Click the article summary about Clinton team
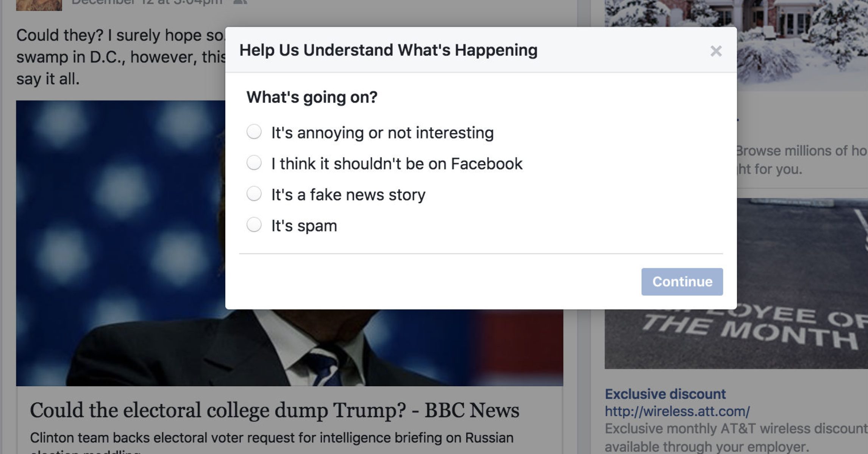This screenshot has width=868, height=454. point(271,438)
